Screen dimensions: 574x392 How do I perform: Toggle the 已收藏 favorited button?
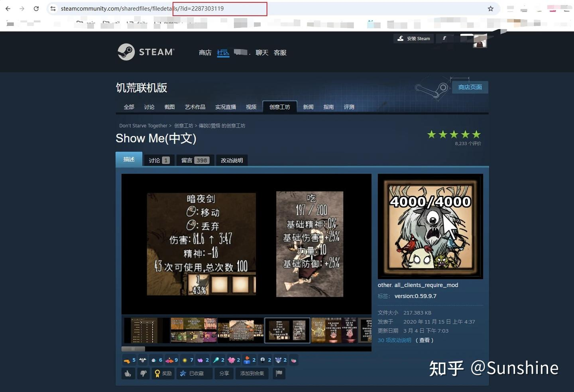(194, 373)
